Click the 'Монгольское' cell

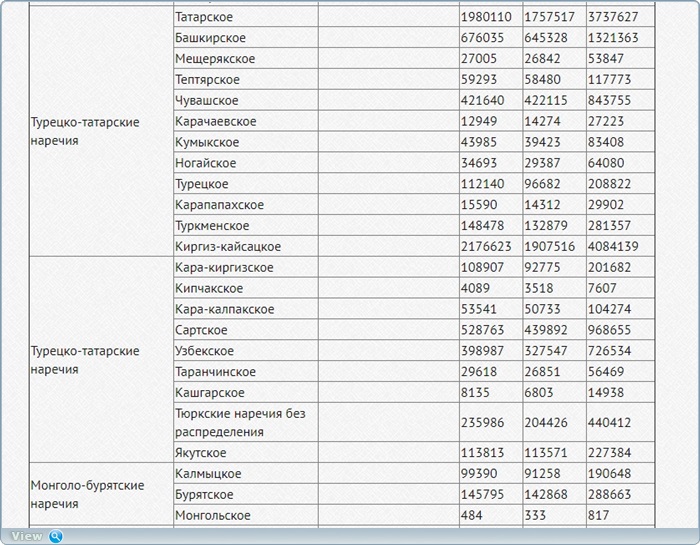point(246,515)
